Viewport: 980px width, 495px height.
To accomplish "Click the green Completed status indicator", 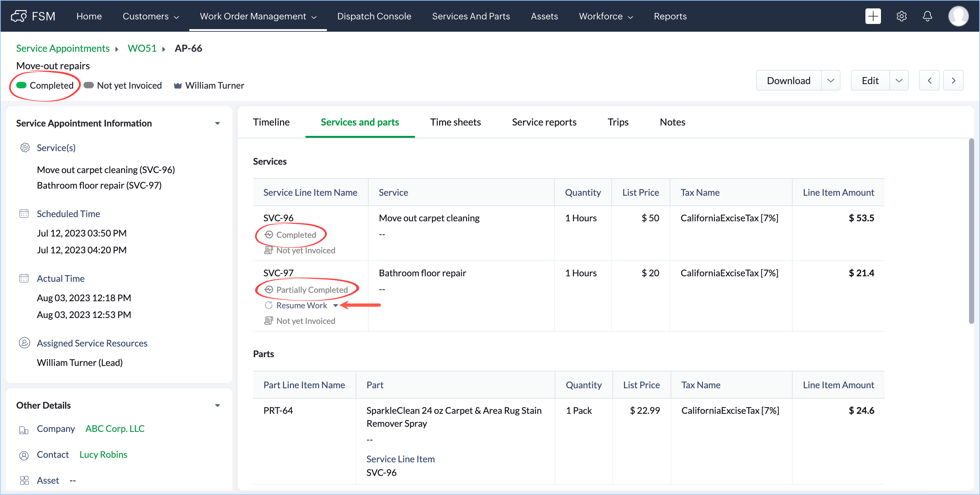I will (x=21, y=85).
